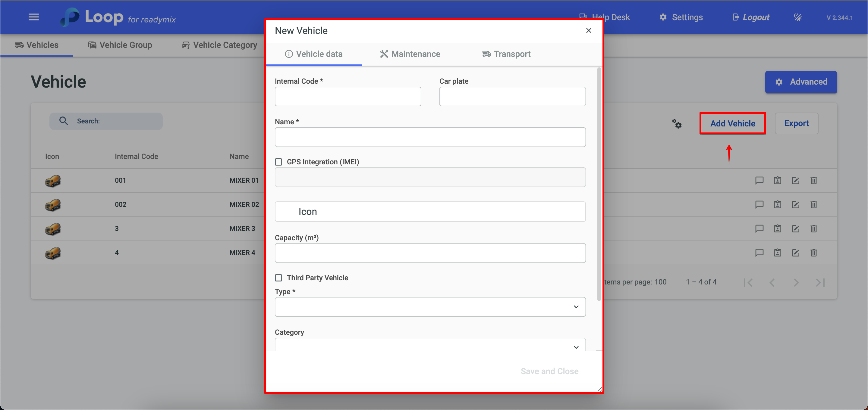868x410 pixels.
Task: Click the edit pencil icon for MIXER 3
Action: pos(795,228)
